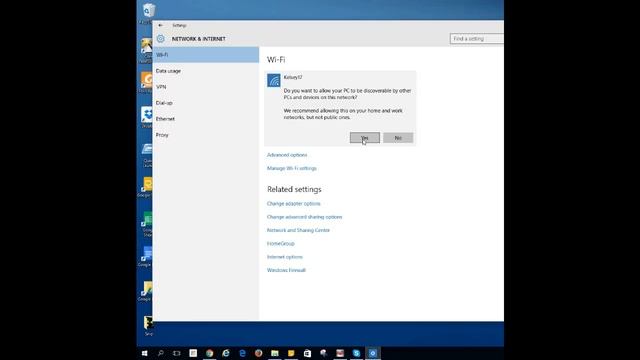Viewport: 640px width, 360px height.
Task: Click the Find a setting search box
Action: point(477,39)
